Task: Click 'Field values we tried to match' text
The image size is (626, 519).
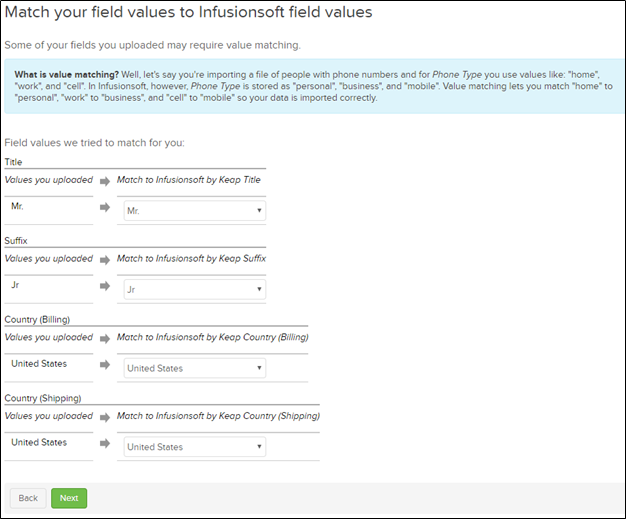Action: pos(95,143)
